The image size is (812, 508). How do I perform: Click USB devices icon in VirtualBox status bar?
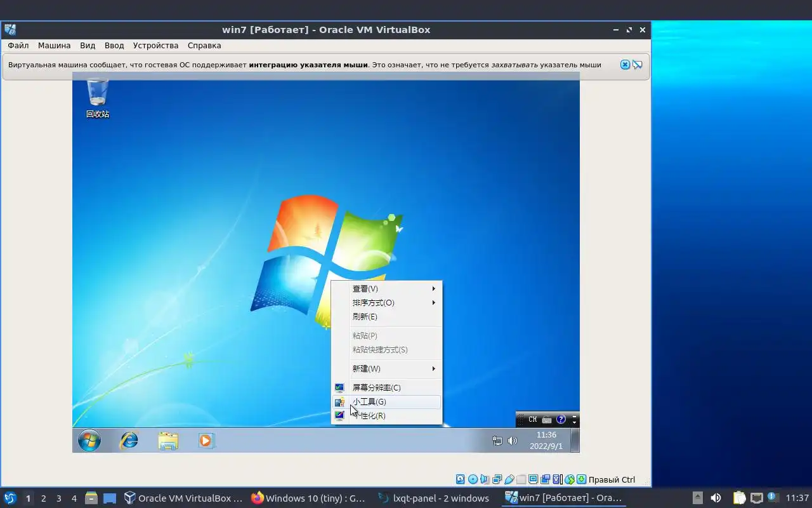pos(509,479)
